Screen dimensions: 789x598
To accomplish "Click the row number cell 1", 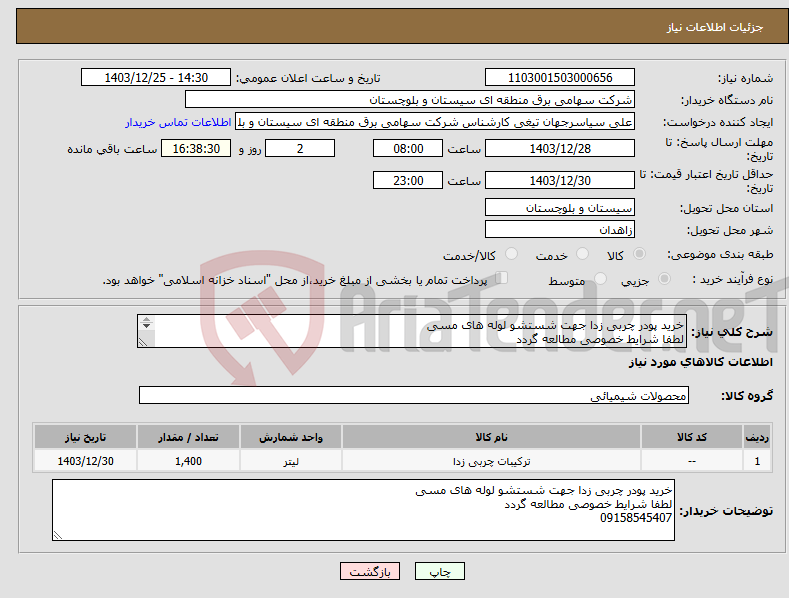I will pos(757,461).
